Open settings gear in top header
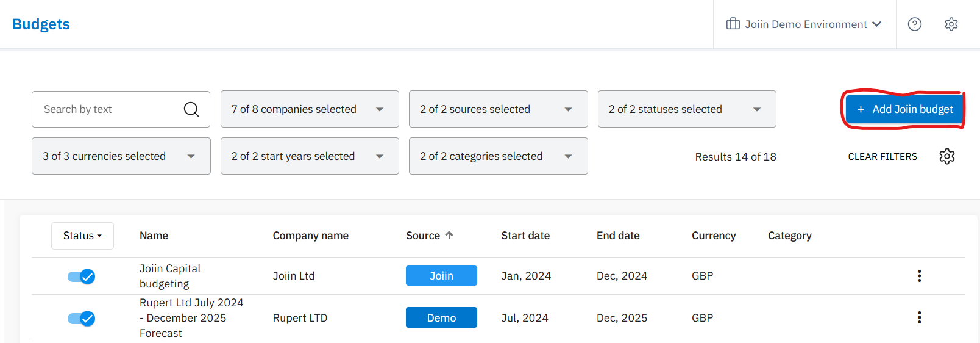The width and height of the screenshot is (980, 343). point(951,24)
